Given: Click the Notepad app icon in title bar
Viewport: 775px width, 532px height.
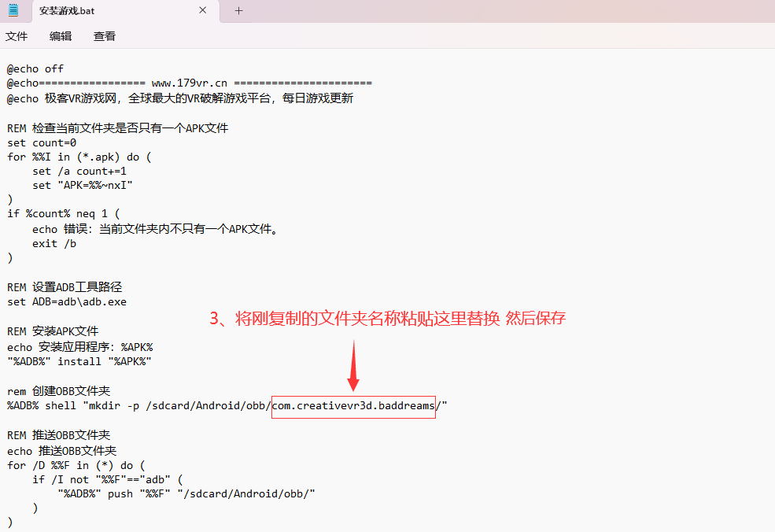Looking at the screenshot, I should tap(13, 11).
